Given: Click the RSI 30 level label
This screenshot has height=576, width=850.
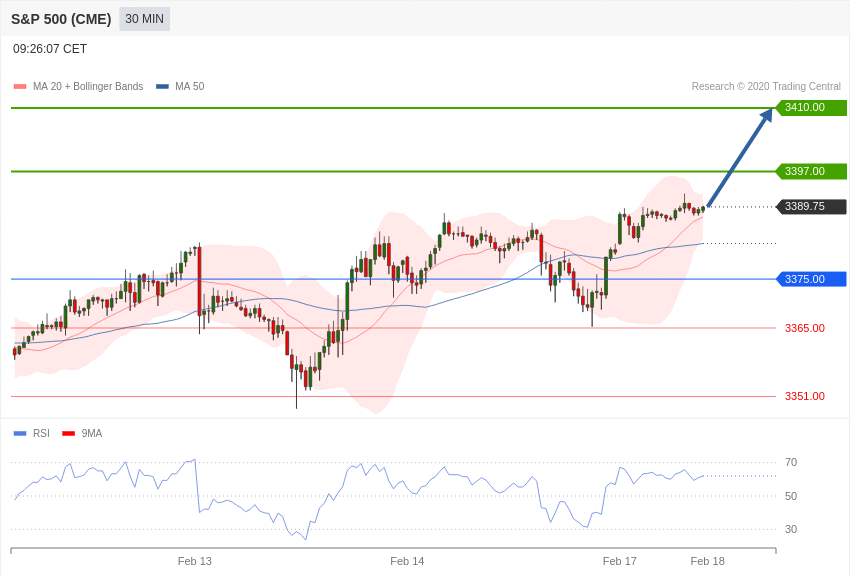Looking at the screenshot, I should click(x=791, y=529).
